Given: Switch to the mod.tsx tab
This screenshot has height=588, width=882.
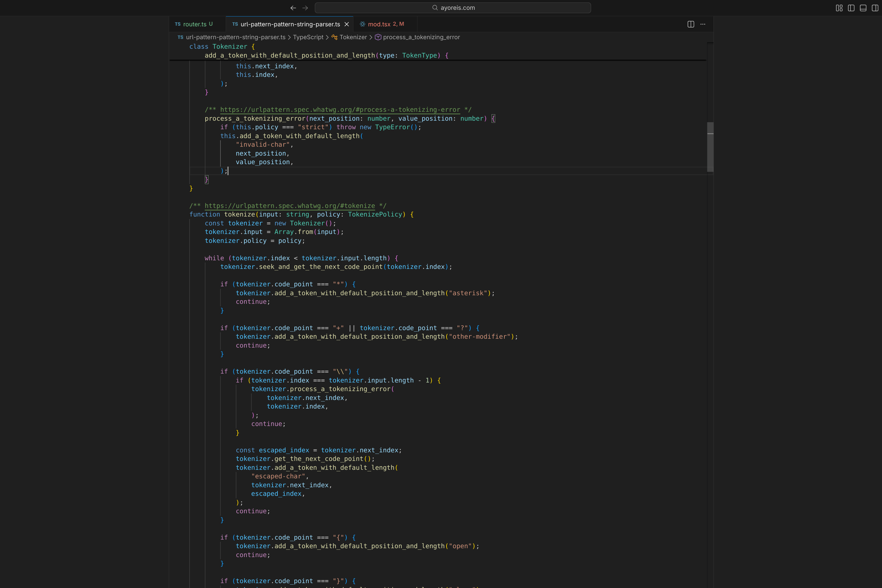Looking at the screenshot, I should coord(379,24).
